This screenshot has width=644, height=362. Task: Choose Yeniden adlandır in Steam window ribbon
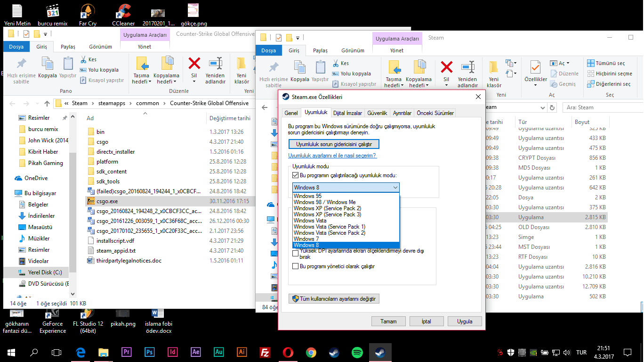pos(467,74)
